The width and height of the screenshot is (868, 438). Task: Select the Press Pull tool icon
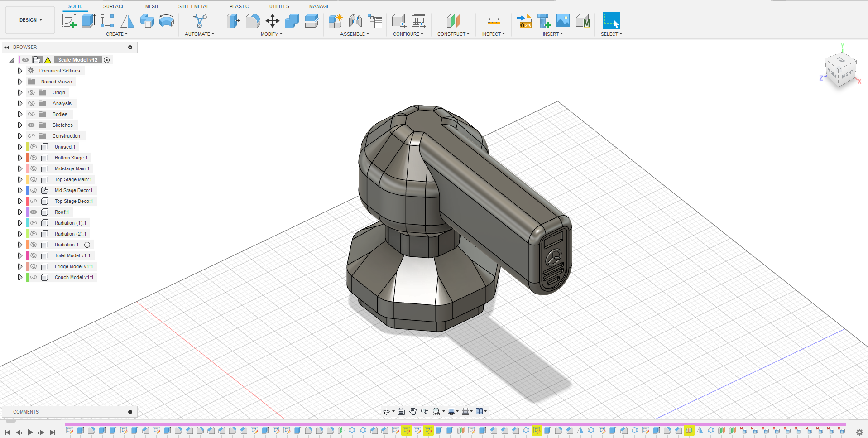(x=233, y=21)
